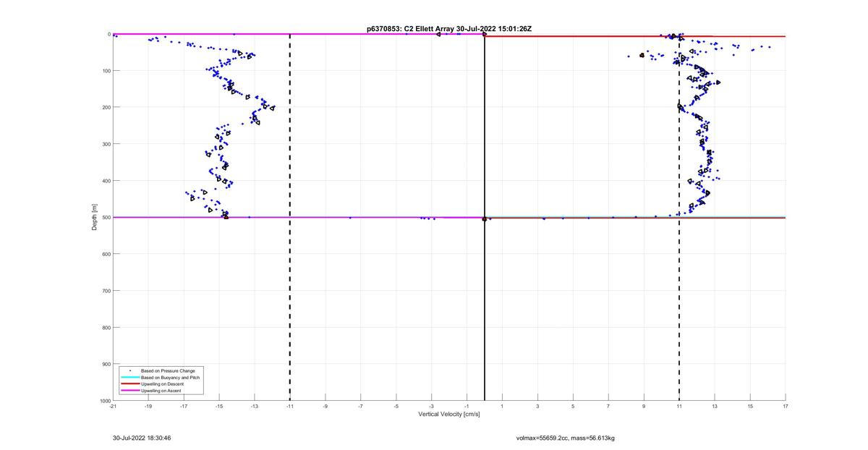Click the magenta line sample in legend
This screenshot has height=450, width=868.
(x=130, y=391)
